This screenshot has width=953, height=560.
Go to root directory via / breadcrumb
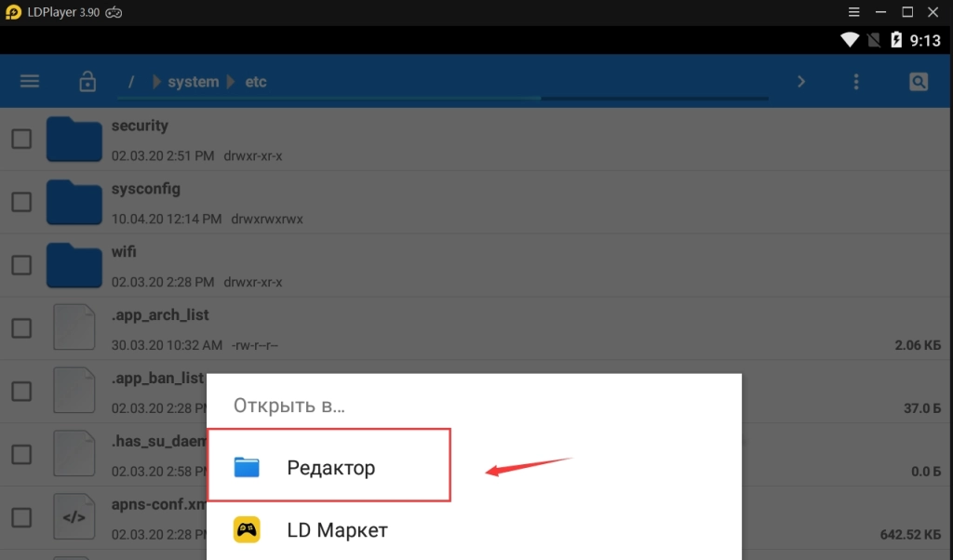point(130,81)
